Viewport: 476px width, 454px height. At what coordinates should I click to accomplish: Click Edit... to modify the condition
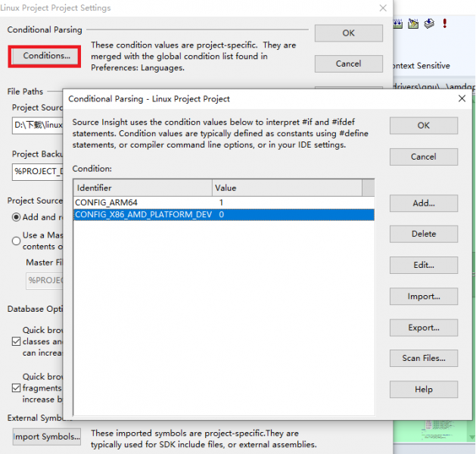[x=423, y=265]
